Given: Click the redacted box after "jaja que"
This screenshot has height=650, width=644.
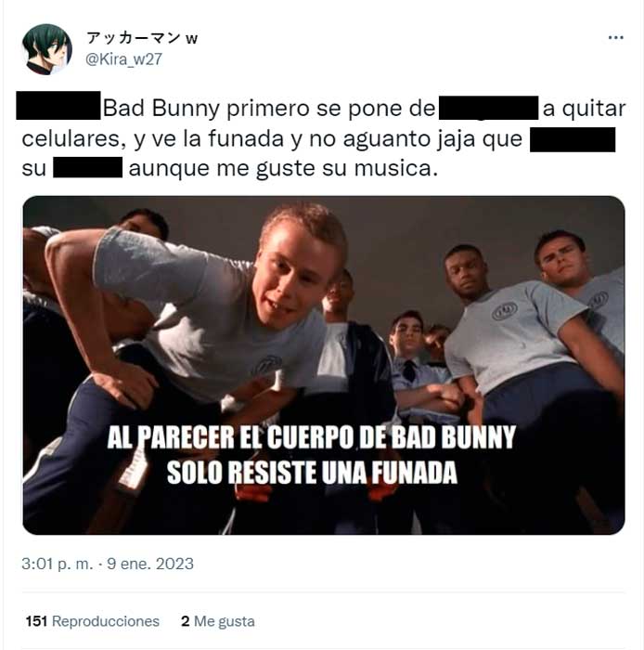Looking at the screenshot, I should [573, 139].
